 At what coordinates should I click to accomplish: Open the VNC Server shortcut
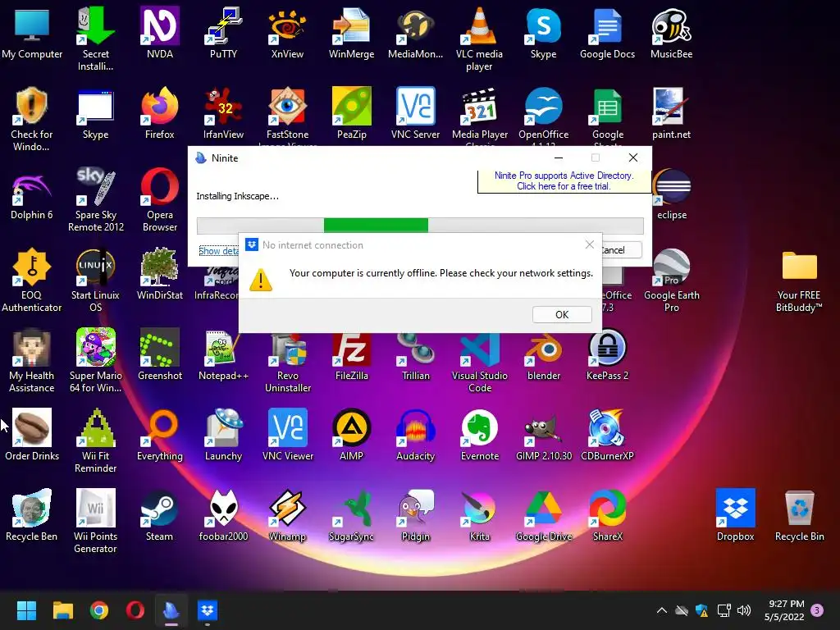(415, 113)
